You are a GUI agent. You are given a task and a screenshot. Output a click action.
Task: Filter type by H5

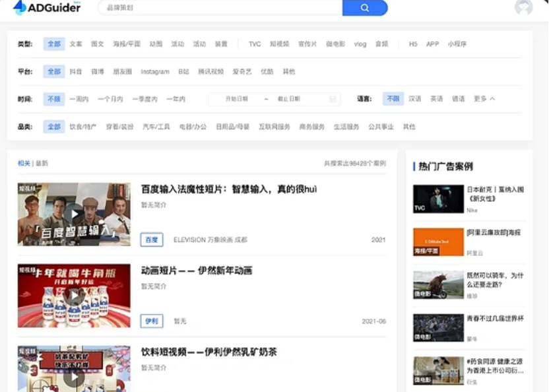(413, 44)
